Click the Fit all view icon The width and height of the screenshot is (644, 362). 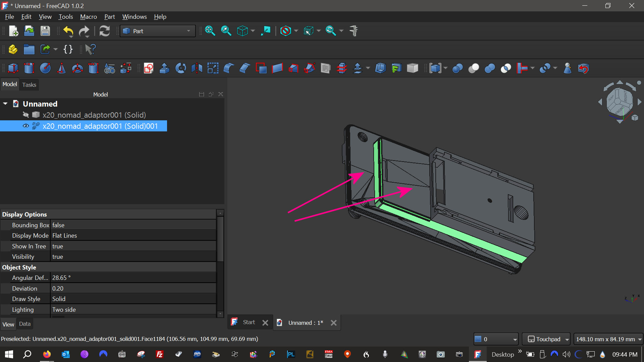[x=210, y=31]
